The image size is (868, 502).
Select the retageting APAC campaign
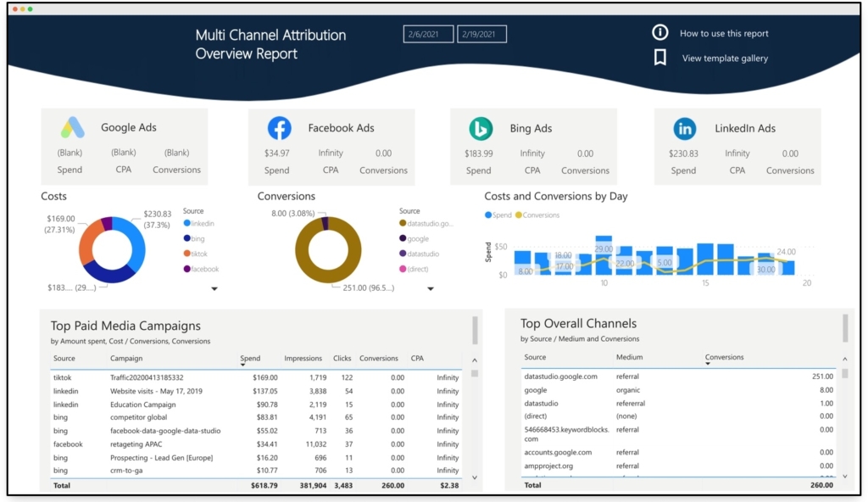point(256,444)
